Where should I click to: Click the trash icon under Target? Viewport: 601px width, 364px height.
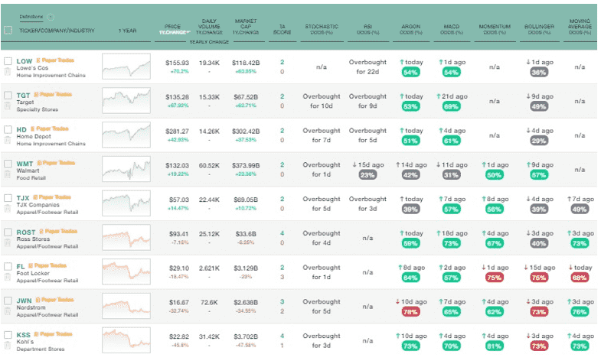(x=8, y=107)
